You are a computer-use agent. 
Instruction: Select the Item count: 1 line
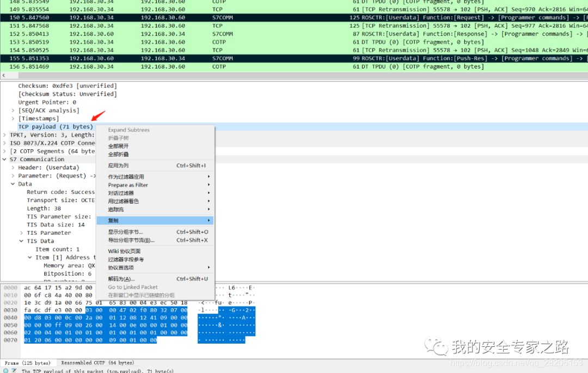click(57, 249)
